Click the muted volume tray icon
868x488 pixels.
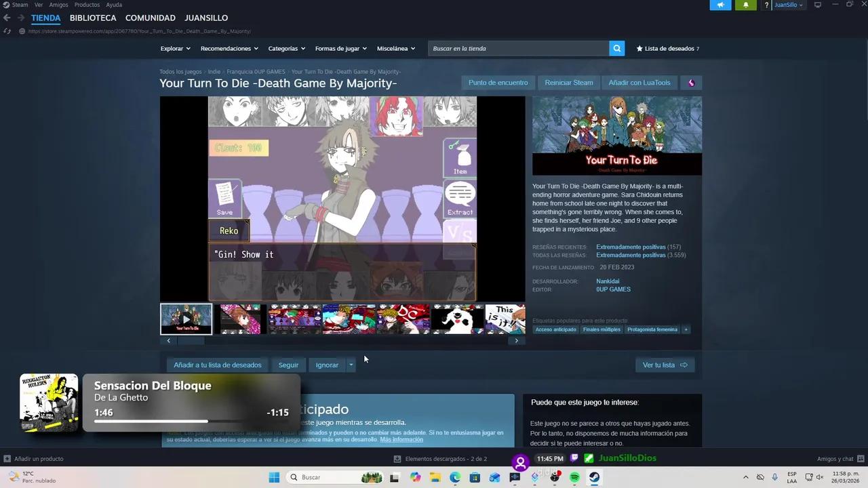(x=819, y=477)
